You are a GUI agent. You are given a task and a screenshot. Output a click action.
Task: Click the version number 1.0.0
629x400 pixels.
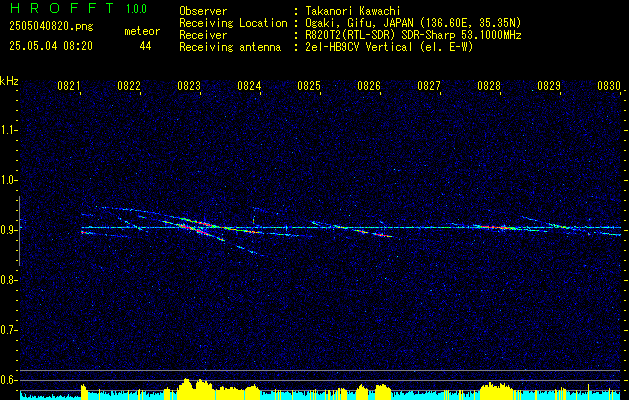pyautogui.click(x=136, y=9)
